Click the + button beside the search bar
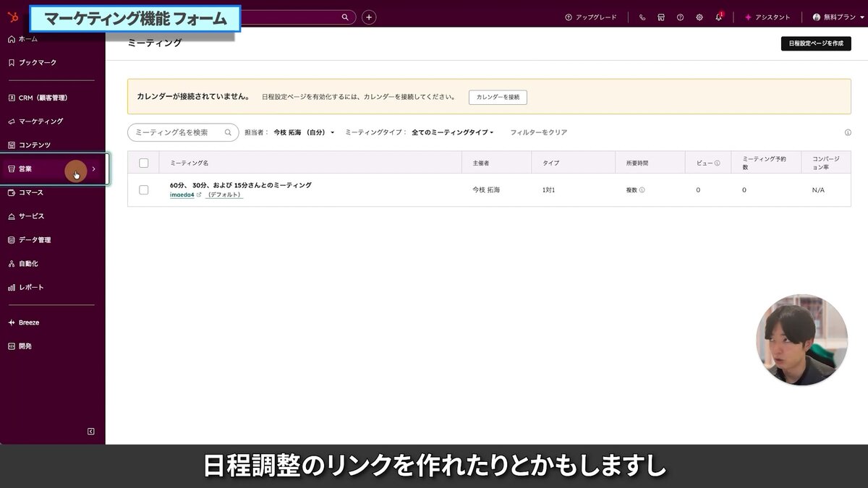The height and width of the screenshot is (488, 868). coord(369,16)
